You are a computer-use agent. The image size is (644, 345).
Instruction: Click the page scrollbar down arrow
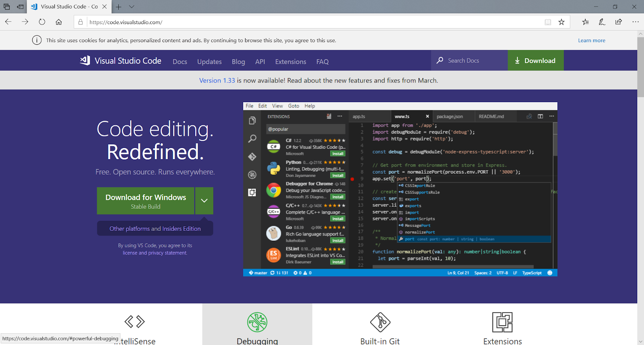point(640,341)
